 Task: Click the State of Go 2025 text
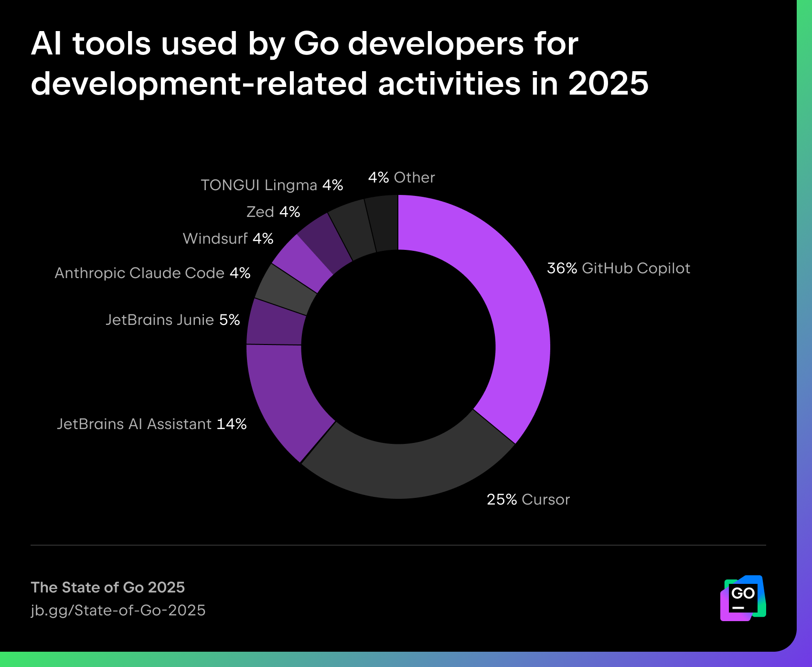pos(107,588)
